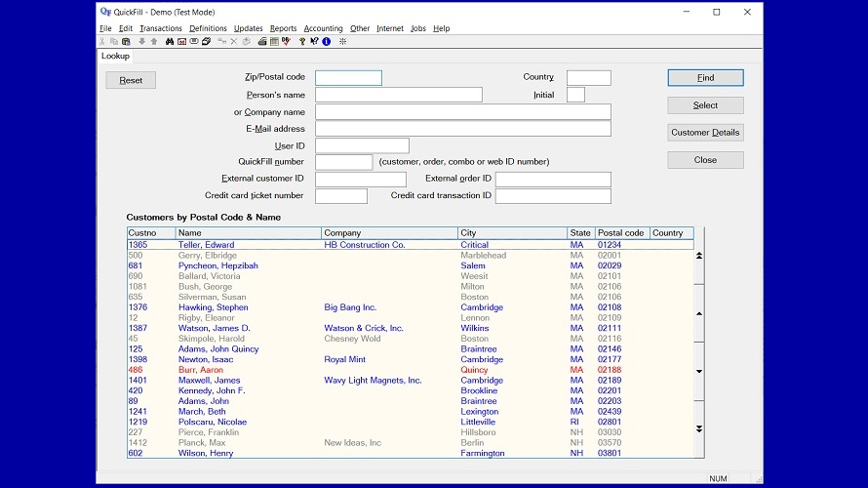Click the table grid toolbar icon

point(274,42)
